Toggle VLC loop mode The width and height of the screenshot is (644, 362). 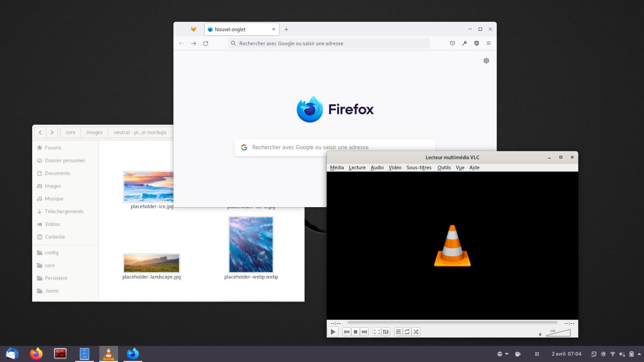pos(407,332)
